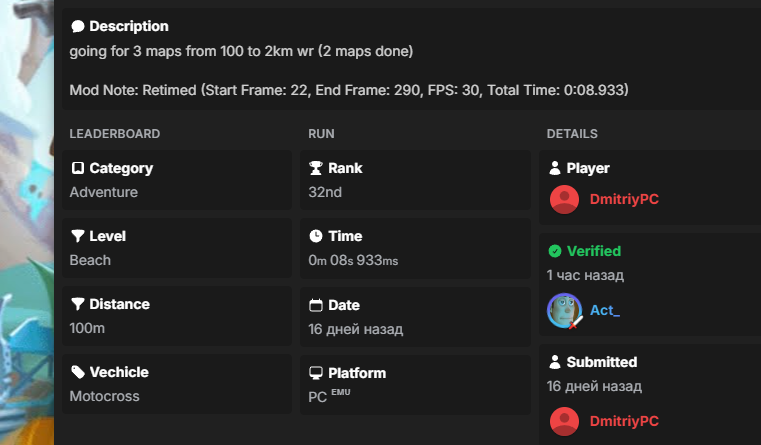Click the green Verified checkmark icon
The height and width of the screenshot is (445, 761).
[x=555, y=251]
